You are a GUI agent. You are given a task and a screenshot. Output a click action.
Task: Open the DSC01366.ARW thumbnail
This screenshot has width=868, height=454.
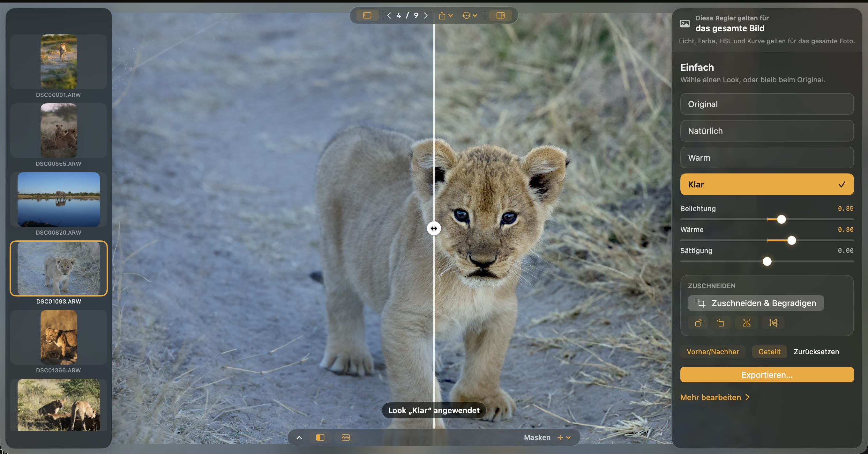click(x=59, y=337)
